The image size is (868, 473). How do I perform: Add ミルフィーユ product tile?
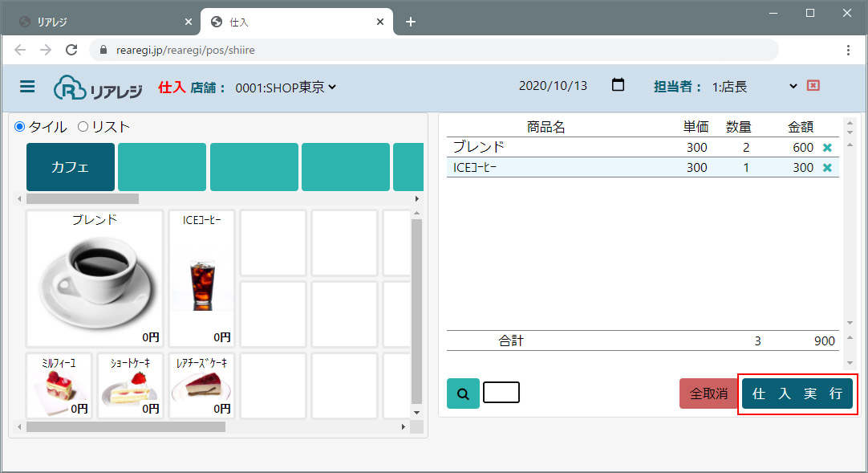pos(59,385)
